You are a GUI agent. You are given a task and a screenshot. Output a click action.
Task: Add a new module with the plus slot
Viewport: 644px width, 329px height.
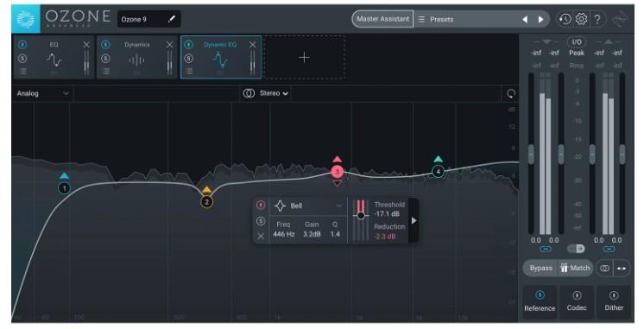(x=304, y=58)
